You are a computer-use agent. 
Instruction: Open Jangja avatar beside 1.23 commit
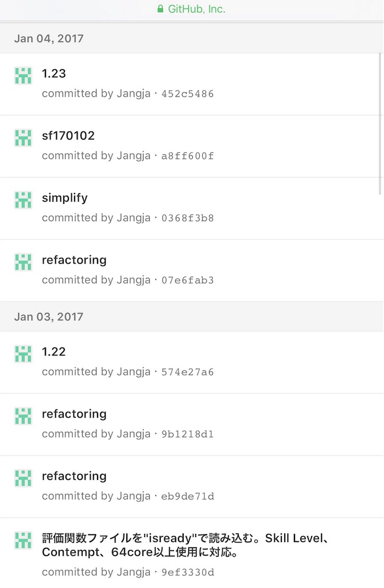pos(23,76)
